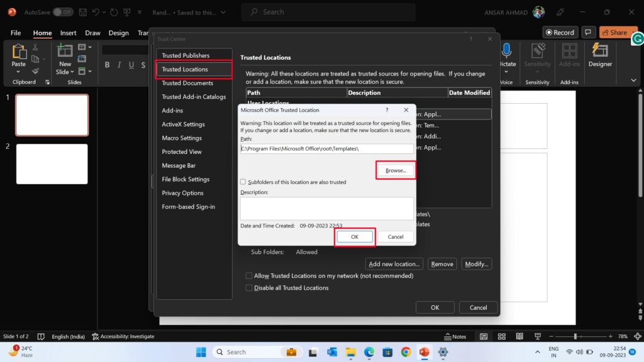The image size is (644, 362).
Task: Click the Bold formatting icon
Action: [x=107, y=65]
